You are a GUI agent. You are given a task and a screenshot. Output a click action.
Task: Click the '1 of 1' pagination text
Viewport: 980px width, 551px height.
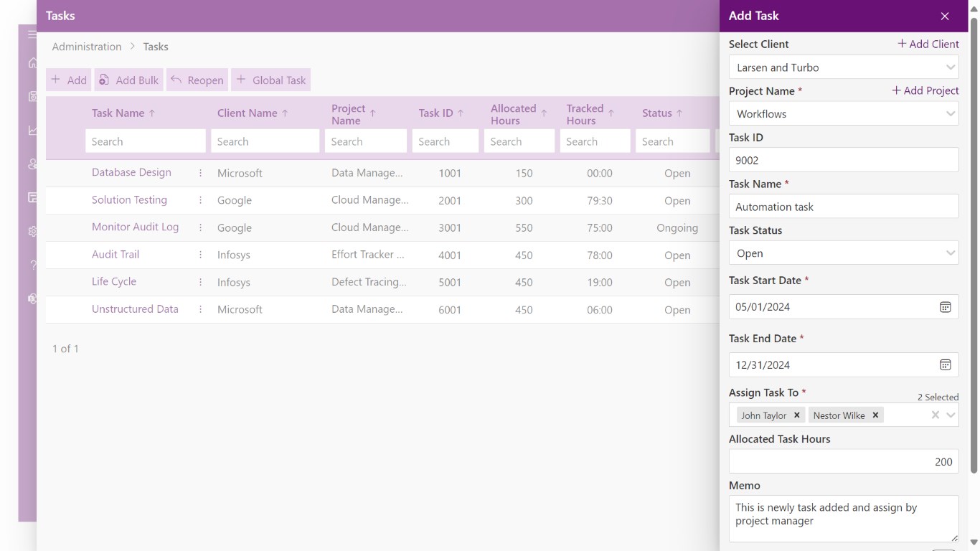tap(65, 349)
